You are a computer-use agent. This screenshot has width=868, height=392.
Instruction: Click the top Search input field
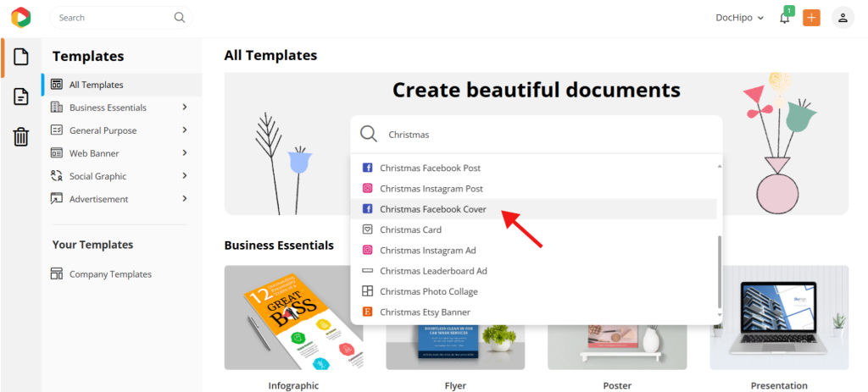coord(120,18)
